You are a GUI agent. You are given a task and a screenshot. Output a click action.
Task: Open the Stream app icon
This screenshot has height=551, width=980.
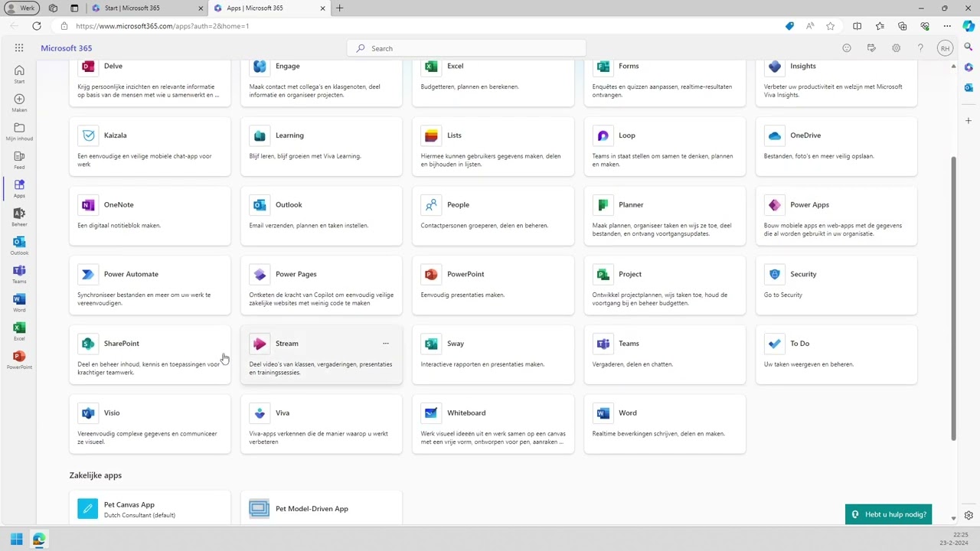(260, 344)
